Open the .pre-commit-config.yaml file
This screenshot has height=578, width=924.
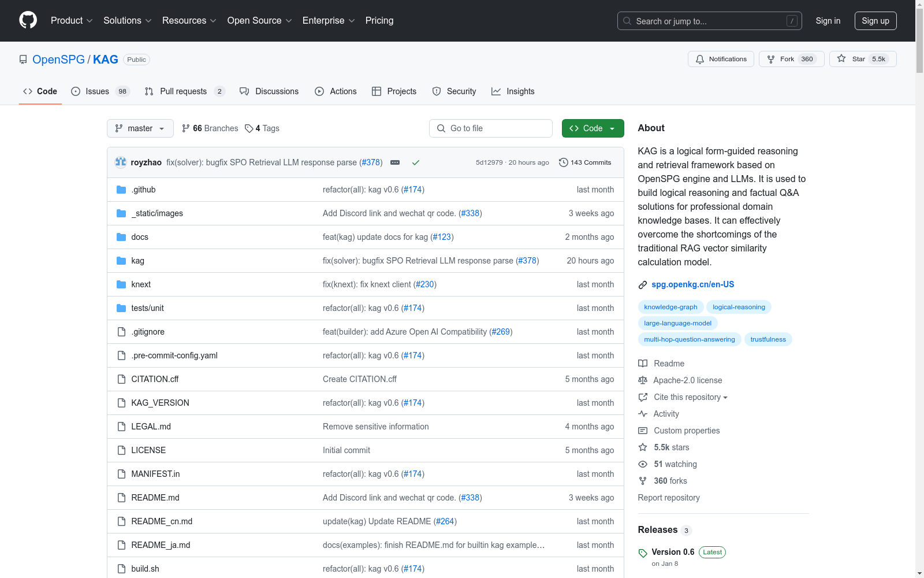pyautogui.click(x=174, y=355)
